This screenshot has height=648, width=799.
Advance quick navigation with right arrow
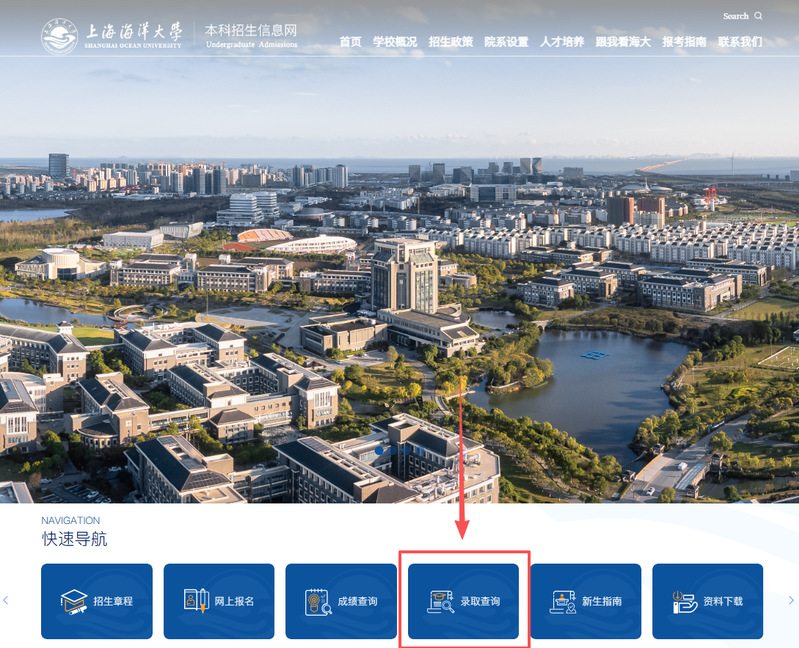click(x=791, y=600)
